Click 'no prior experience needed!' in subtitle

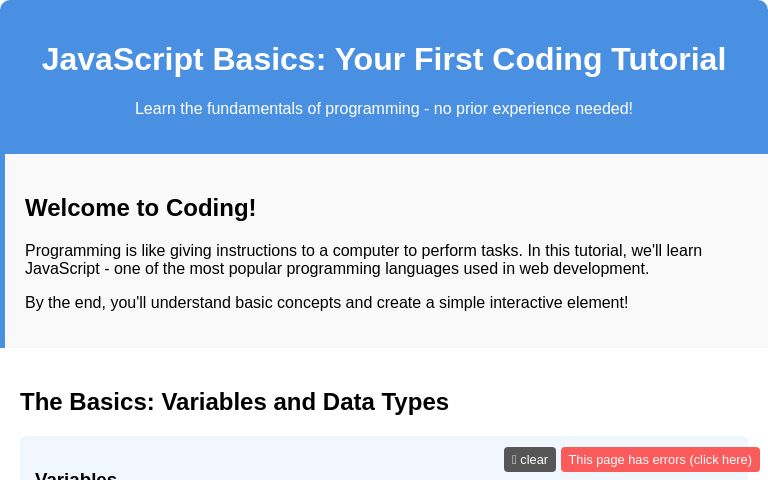point(533,108)
